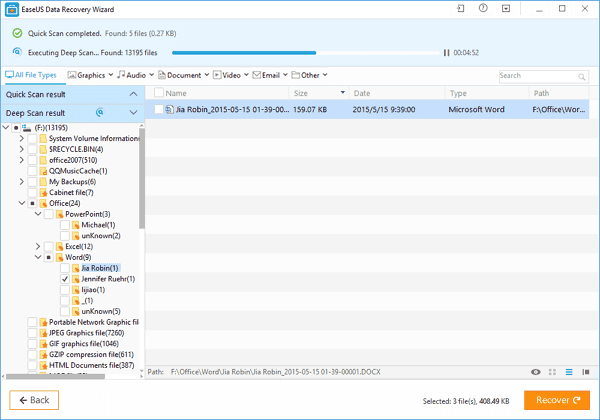Filter by Document file type

point(184,75)
